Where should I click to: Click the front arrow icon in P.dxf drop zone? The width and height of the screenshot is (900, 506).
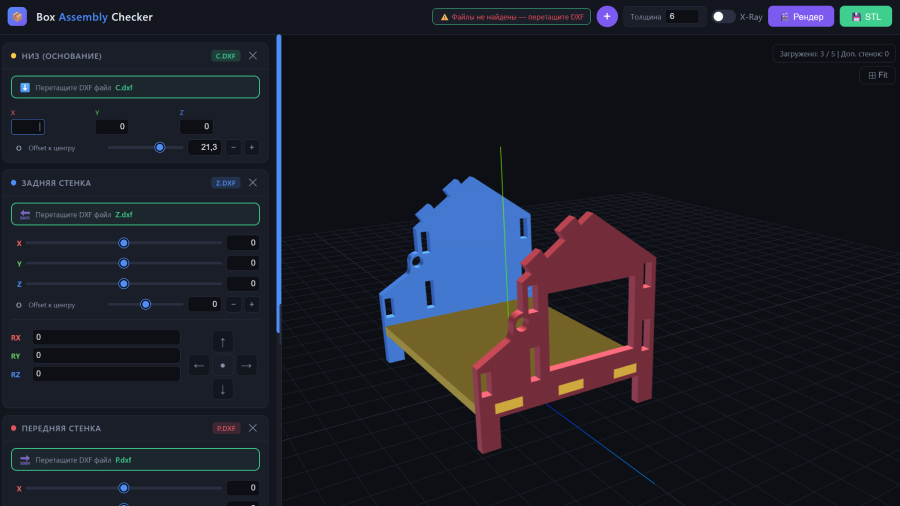click(x=25, y=460)
